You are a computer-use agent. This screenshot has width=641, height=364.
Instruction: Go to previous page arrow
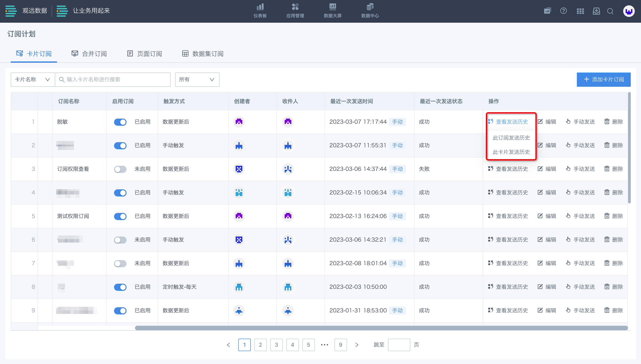229,345
